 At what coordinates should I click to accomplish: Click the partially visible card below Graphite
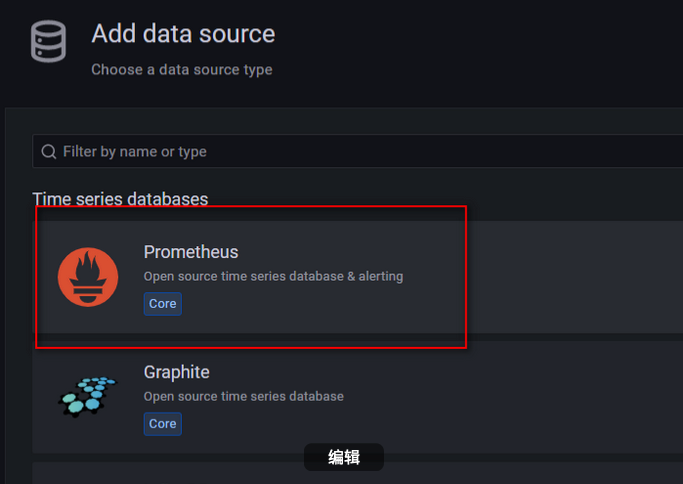[x=358, y=473]
